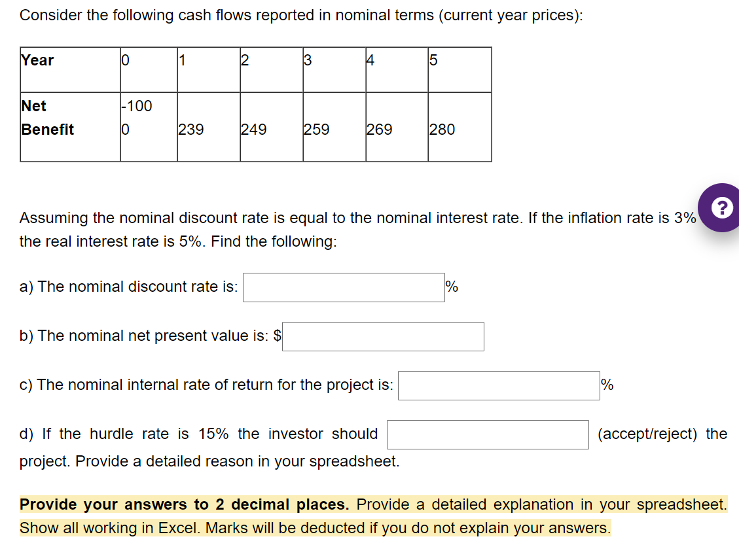Click the accept/reject answer input box

pos(487,434)
